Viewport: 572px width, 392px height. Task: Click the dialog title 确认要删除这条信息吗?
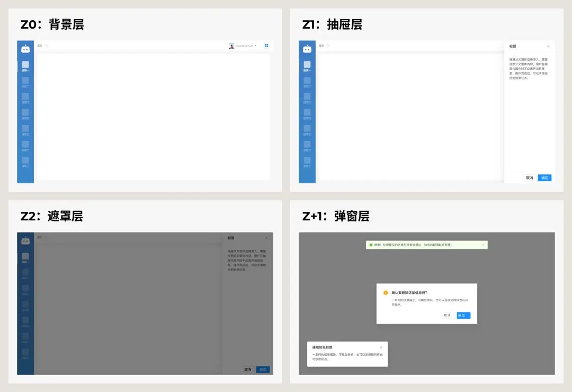(409, 293)
